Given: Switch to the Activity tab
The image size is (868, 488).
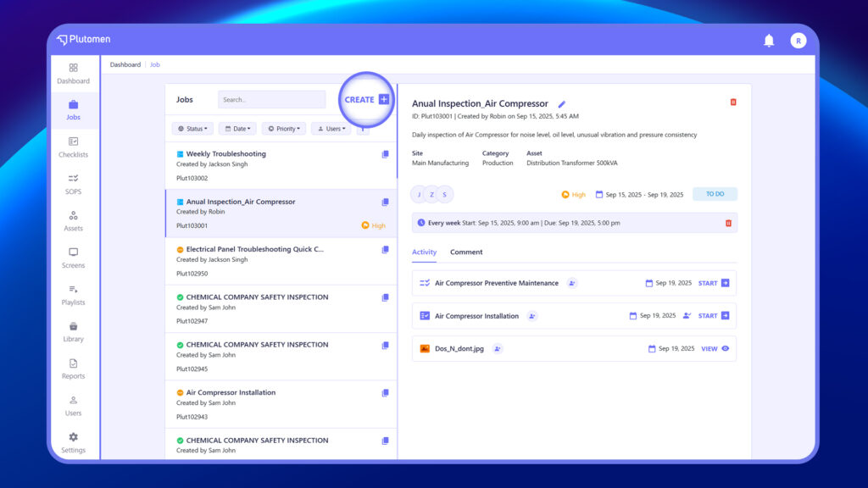Looking at the screenshot, I should click(424, 252).
